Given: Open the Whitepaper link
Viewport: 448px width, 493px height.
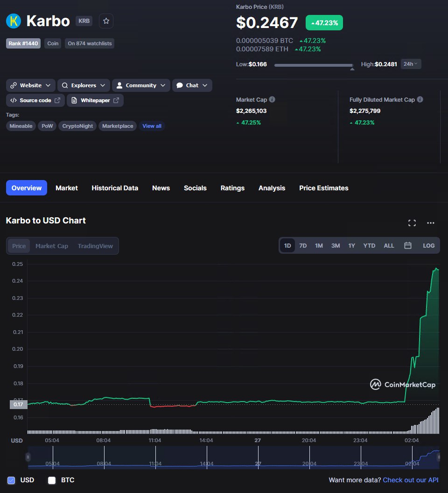Looking at the screenshot, I should pos(95,100).
